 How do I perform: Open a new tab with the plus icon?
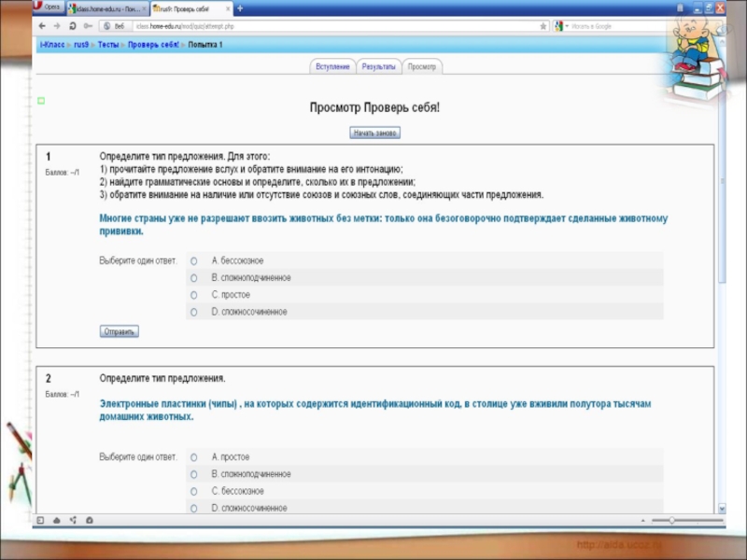point(240,8)
